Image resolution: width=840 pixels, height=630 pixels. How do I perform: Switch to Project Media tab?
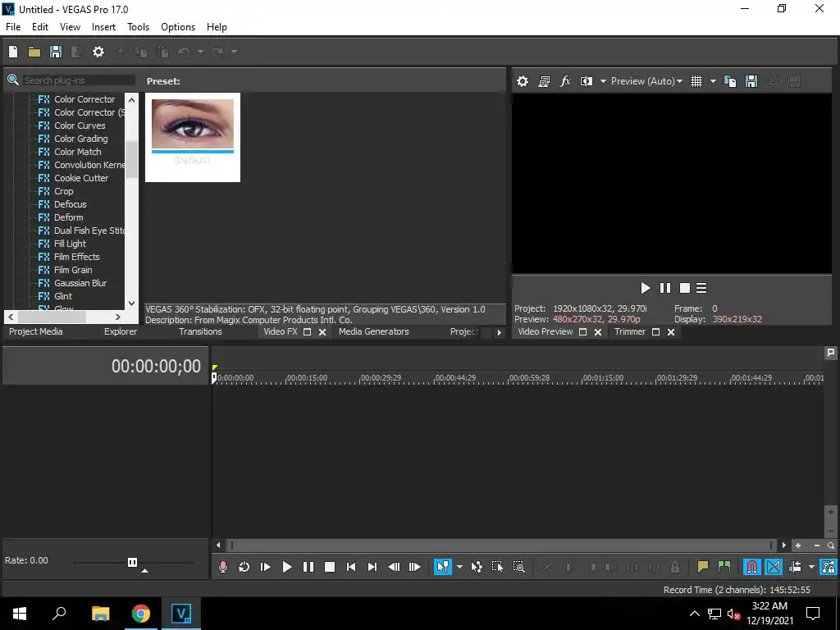pos(36,331)
